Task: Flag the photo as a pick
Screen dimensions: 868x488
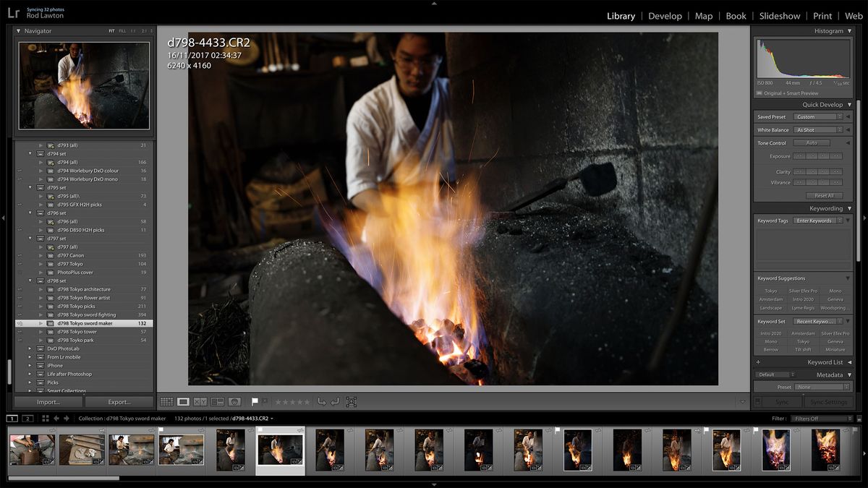Action: [x=255, y=401]
